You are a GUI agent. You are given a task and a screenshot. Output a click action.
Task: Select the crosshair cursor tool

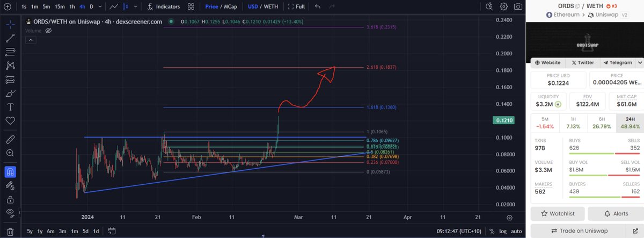(10, 24)
